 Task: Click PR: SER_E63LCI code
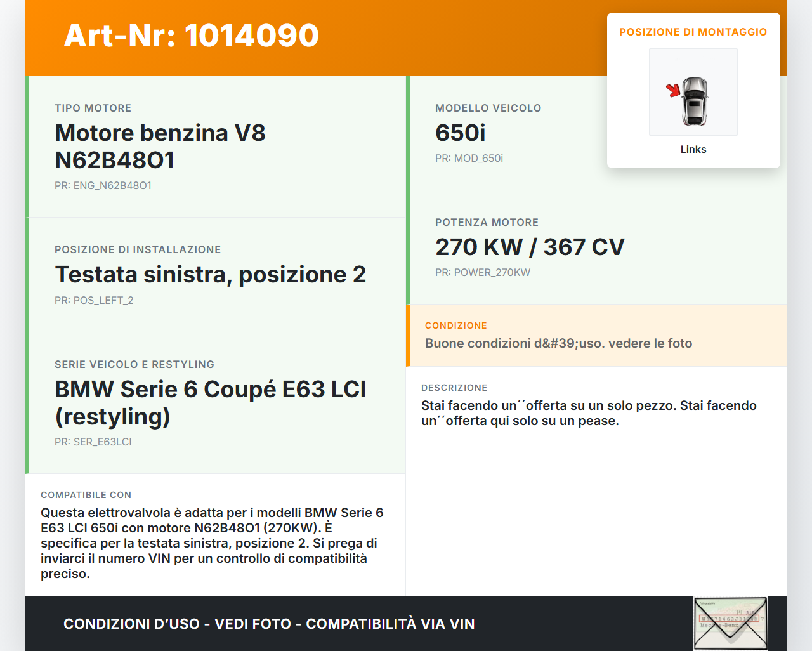click(x=93, y=442)
